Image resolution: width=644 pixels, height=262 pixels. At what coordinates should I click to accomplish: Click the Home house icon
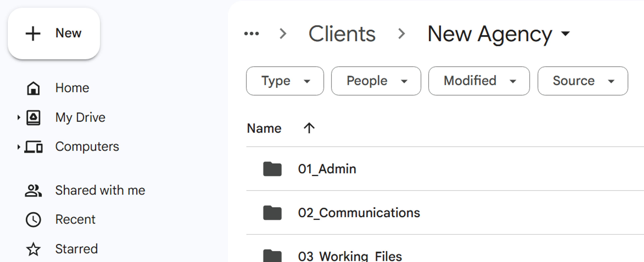coord(33,88)
